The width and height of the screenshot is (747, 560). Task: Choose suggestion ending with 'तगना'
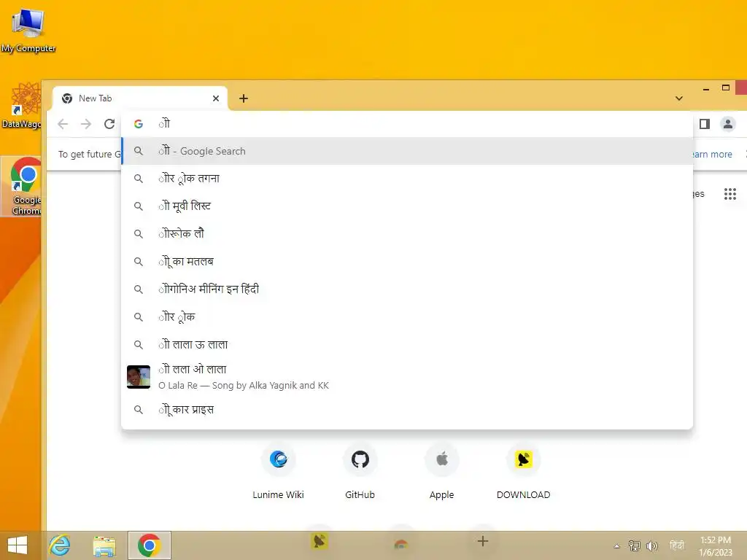click(x=407, y=179)
